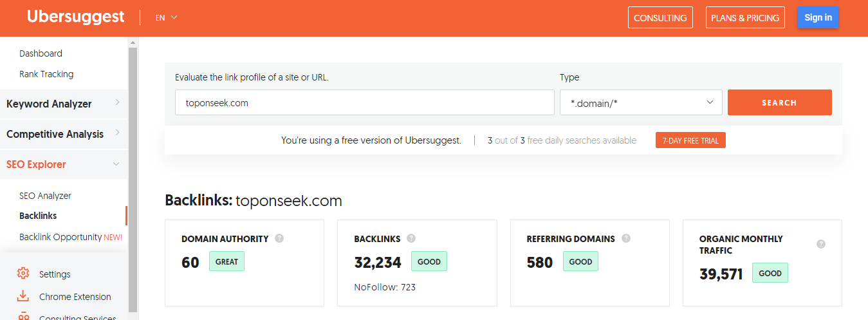The height and width of the screenshot is (320, 868).
Task: Click help icon for Organic Monthly Traffic
Action: point(820,244)
